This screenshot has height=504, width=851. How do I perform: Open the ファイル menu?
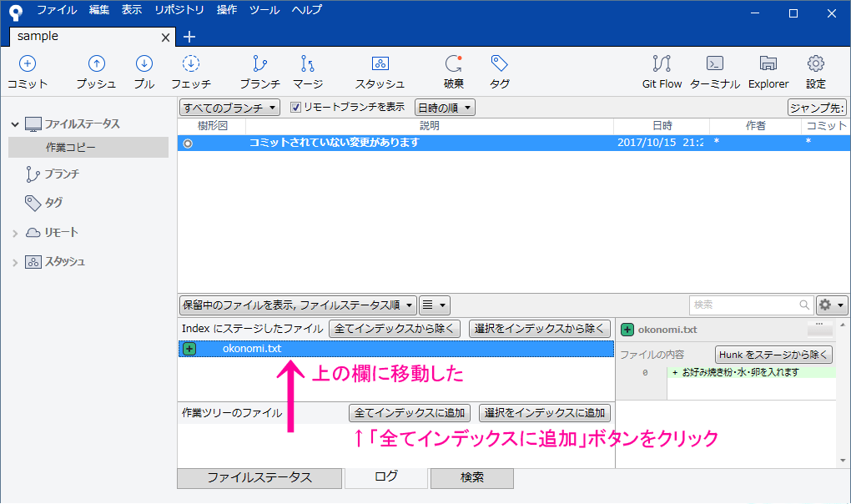57,10
